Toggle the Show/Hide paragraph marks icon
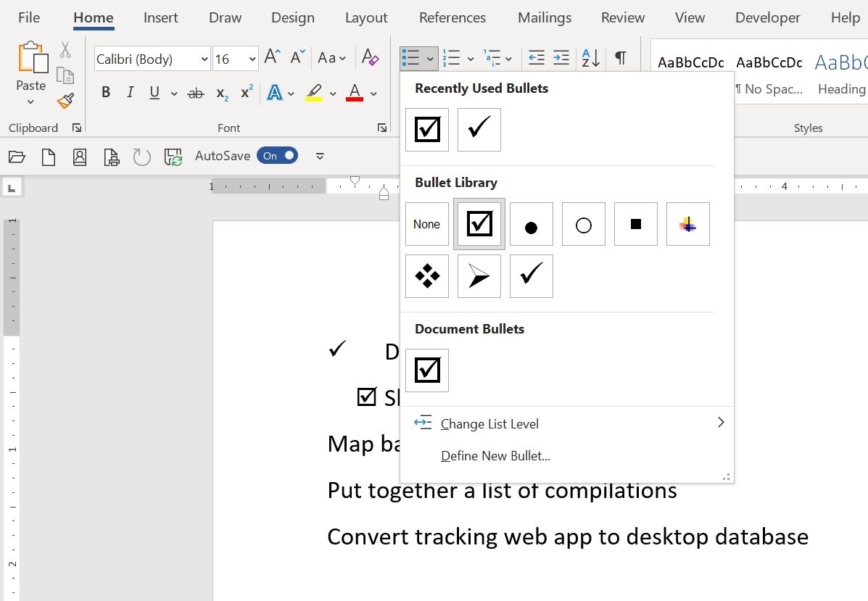The width and height of the screenshot is (868, 601). pos(620,57)
